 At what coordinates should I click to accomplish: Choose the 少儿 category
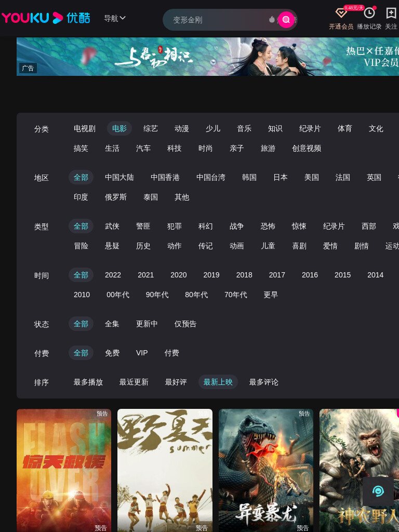(213, 129)
